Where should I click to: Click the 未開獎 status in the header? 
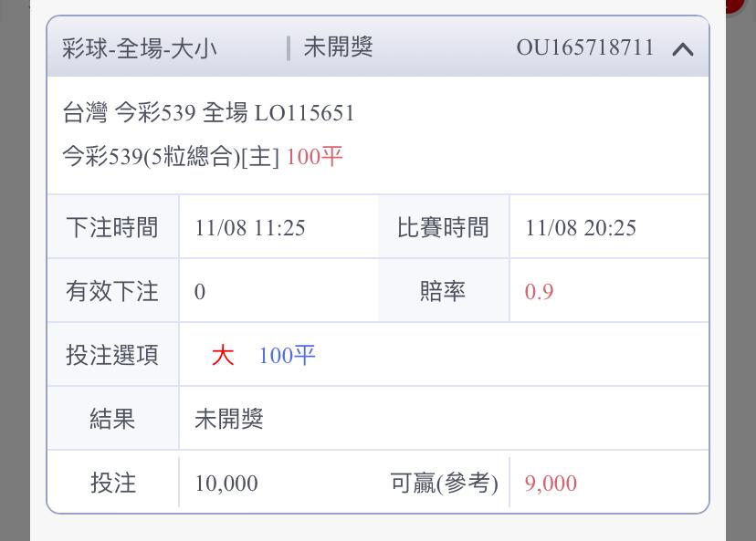click(338, 47)
